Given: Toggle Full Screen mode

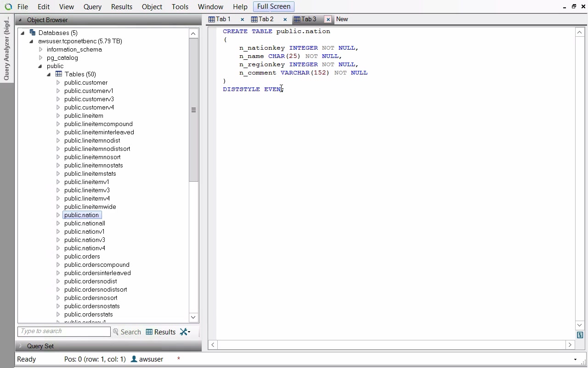Looking at the screenshot, I should click(273, 6).
